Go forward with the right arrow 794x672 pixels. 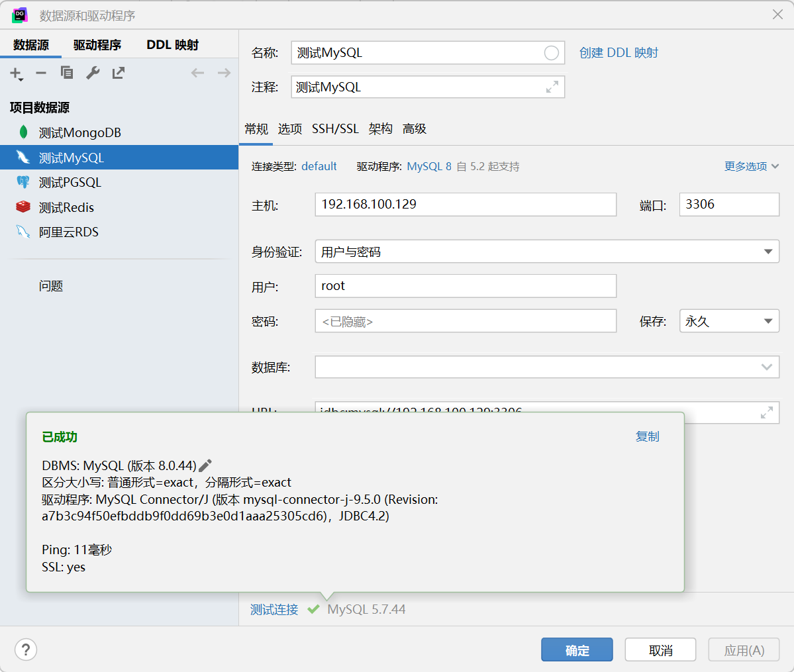coord(224,73)
